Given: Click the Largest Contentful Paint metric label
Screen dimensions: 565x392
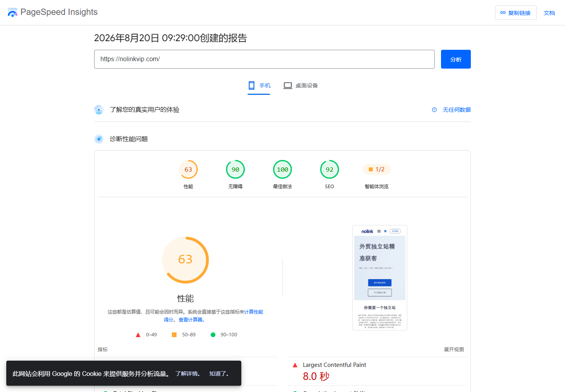Looking at the screenshot, I should point(334,365).
